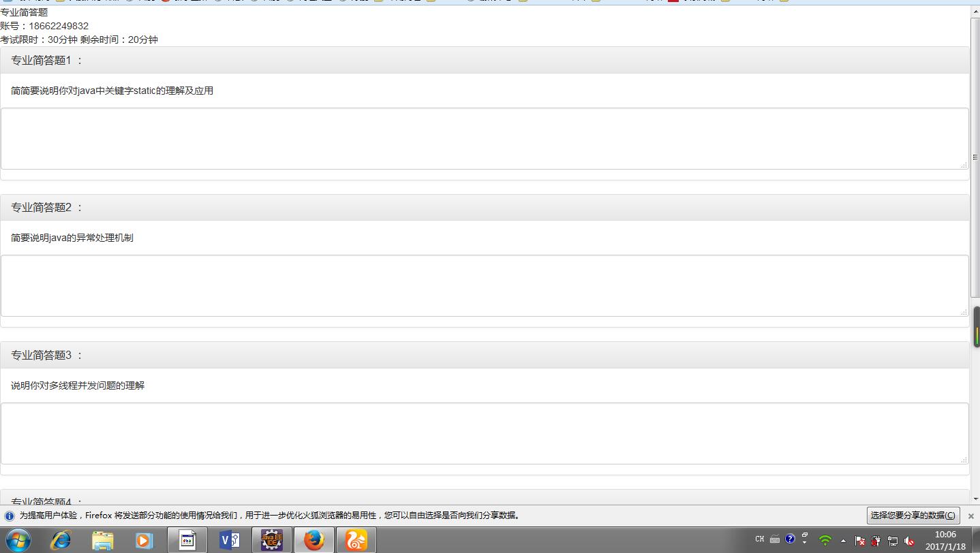Click the 考试限时 remaining time text
This screenshot has height=553, width=980.
[x=79, y=39]
